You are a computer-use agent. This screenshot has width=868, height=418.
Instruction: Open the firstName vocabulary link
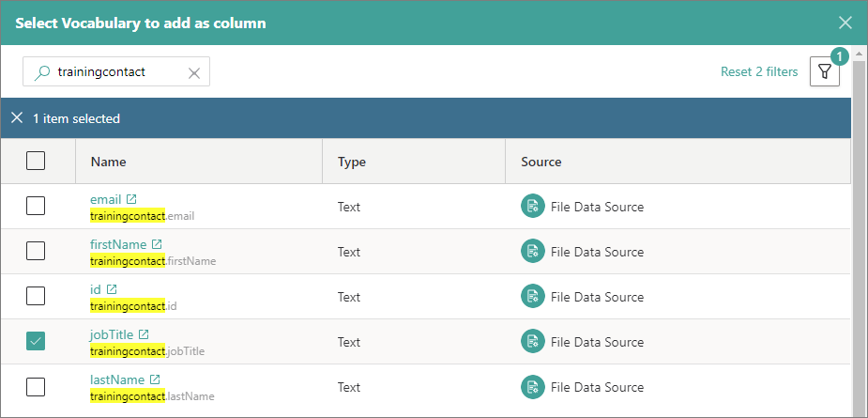(118, 244)
